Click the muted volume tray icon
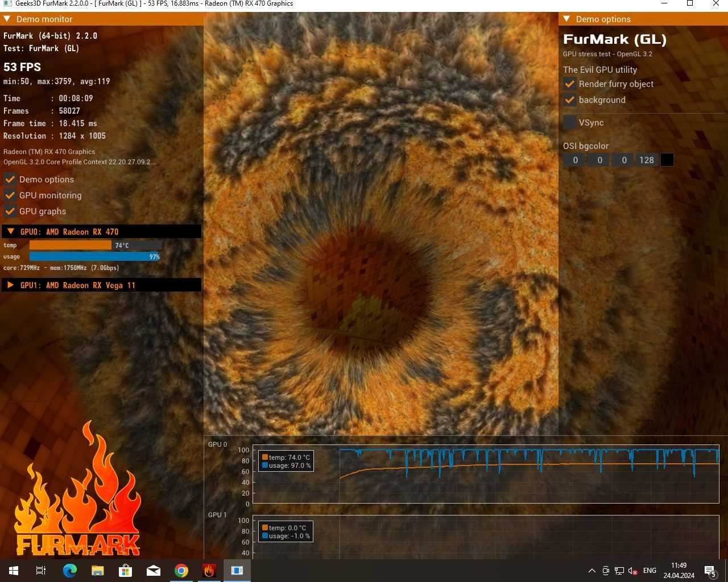728x582 pixels. click(632, 571)
